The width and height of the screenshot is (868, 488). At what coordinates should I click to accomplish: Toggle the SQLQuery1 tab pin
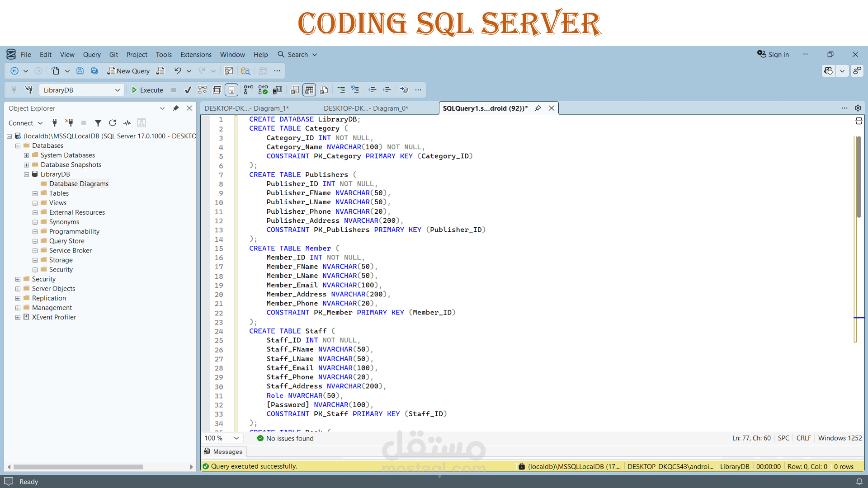(x=538, y=108)
